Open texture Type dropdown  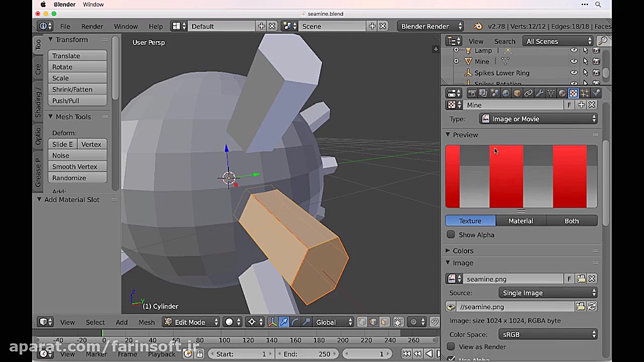tap(539, 119)
